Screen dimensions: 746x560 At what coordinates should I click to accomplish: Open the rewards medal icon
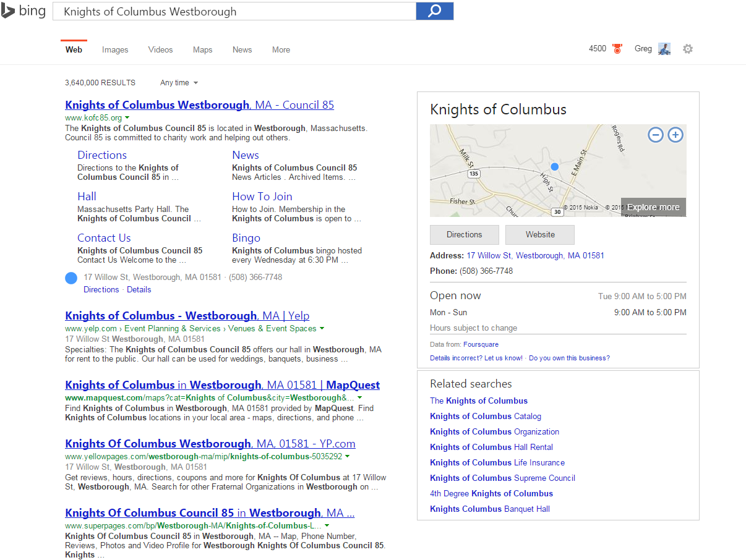coord(617,49)
